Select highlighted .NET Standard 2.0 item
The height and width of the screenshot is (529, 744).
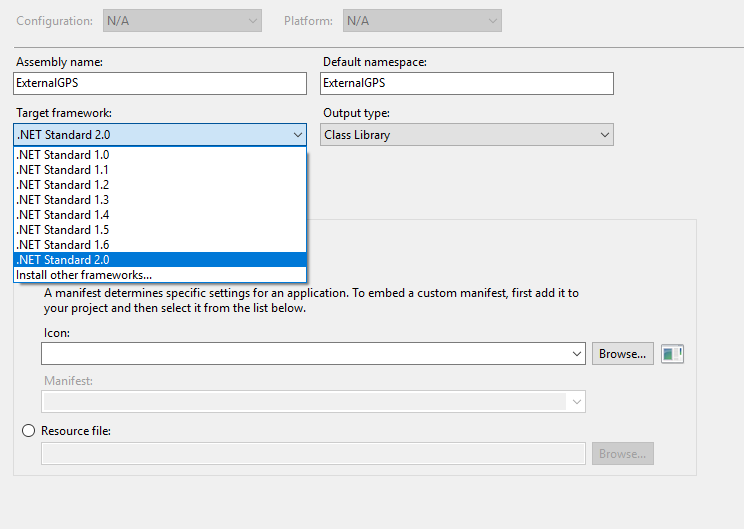(x=62, y=260)
